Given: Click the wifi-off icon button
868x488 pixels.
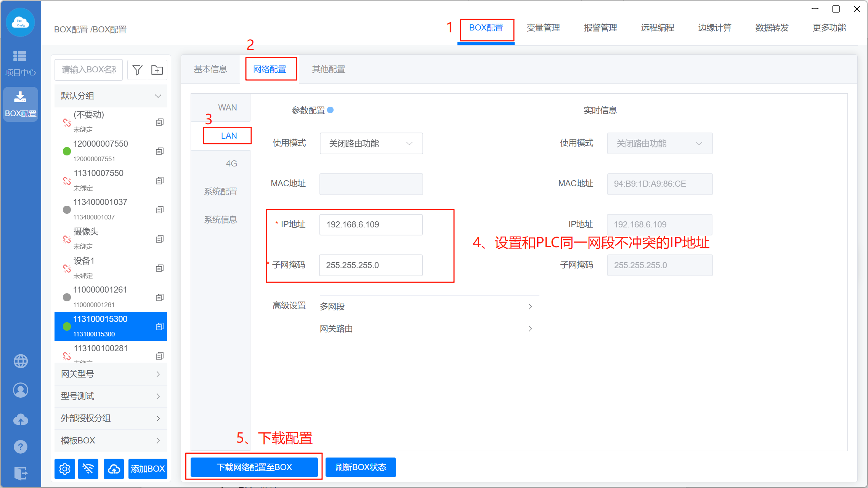Looking at the screenshot, I should [x=88, y=469].
